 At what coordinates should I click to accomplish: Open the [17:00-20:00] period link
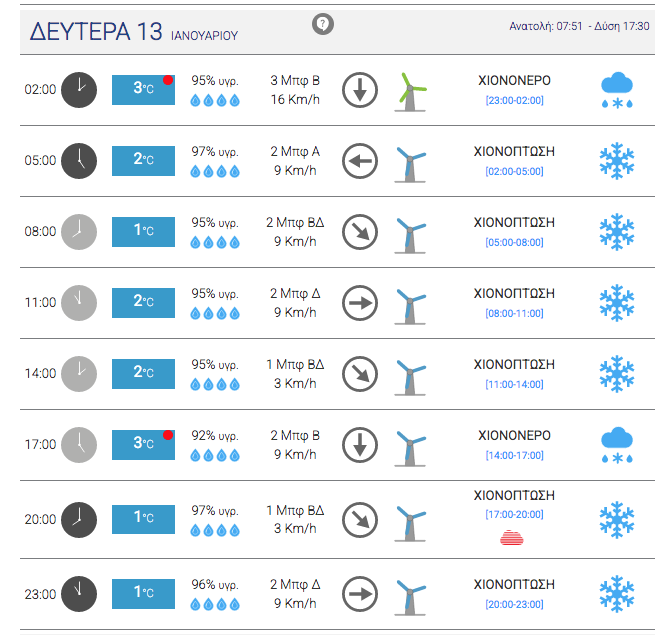pos(514,514)
